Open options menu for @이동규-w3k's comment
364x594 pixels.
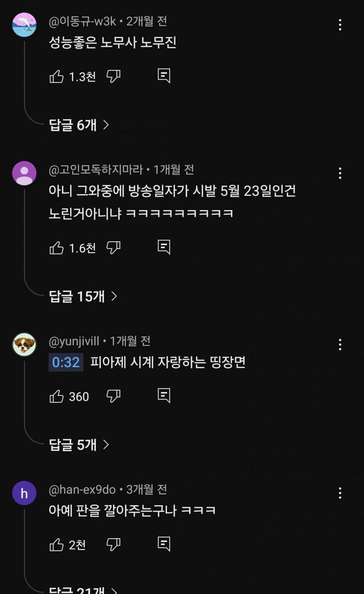[340, 24]
